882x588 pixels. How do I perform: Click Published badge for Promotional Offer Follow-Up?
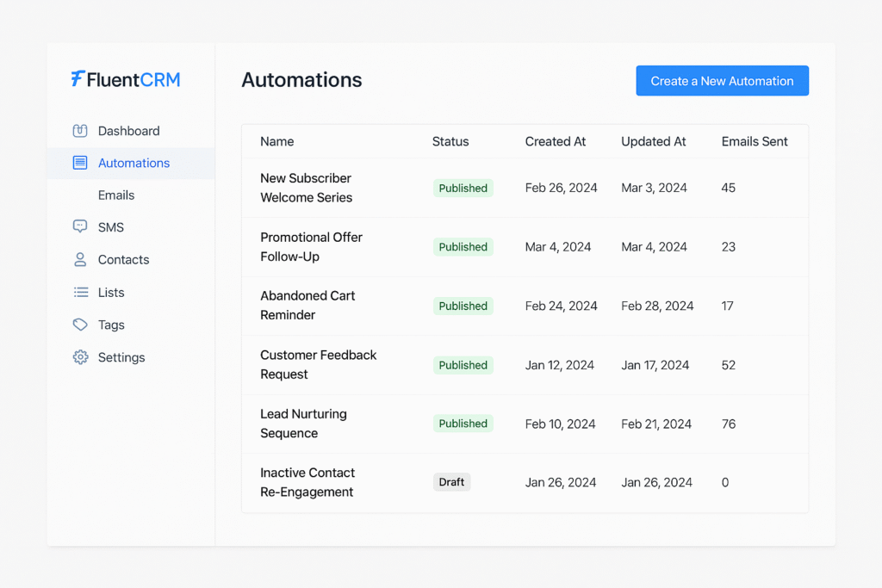coord(463,247)
